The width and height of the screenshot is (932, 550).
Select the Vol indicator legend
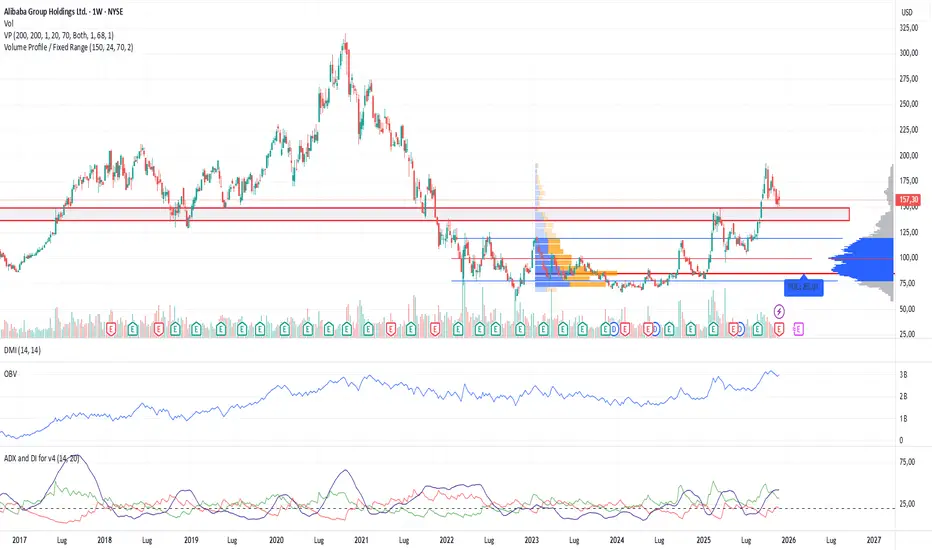pyautogui.click(x=8, y=23)
